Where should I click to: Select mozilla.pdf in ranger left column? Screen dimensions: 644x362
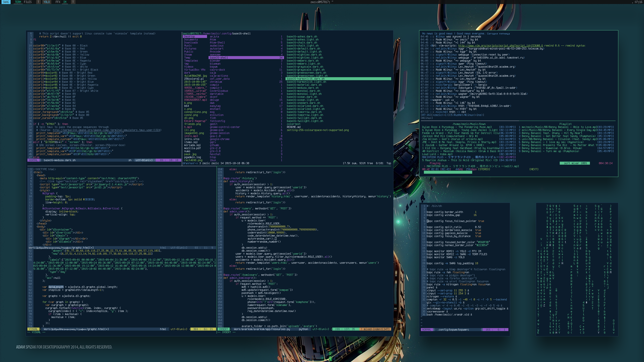click(x=192, y=148)
